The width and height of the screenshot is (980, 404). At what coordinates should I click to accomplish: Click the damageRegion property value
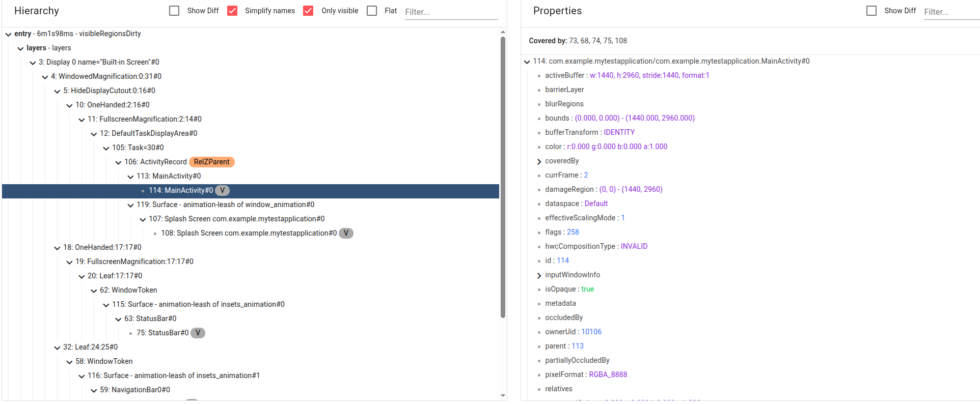coord(631,189)
